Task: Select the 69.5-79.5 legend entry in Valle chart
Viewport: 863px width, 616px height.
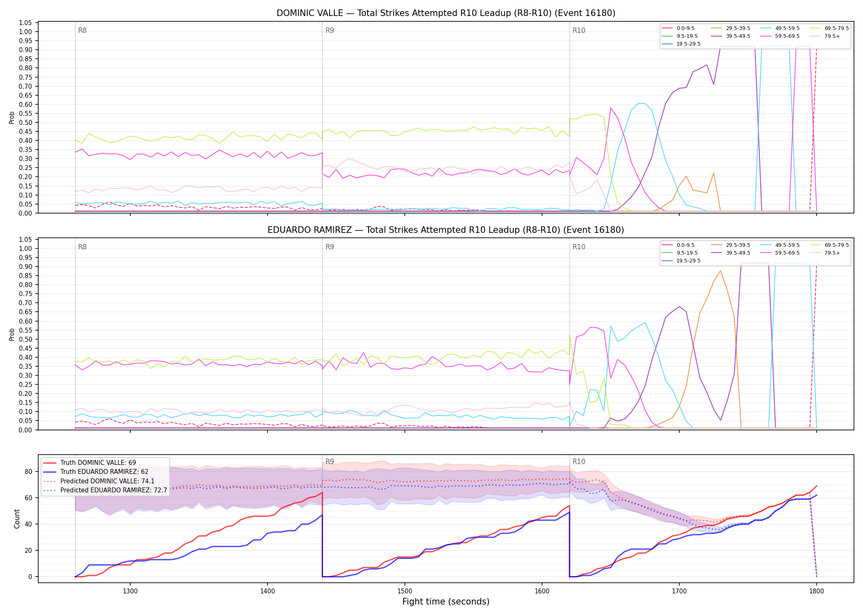Action: pos(829,28)
